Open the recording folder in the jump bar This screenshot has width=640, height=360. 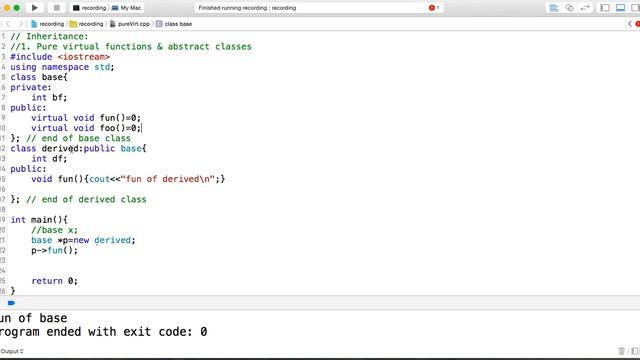coord(87,24)
